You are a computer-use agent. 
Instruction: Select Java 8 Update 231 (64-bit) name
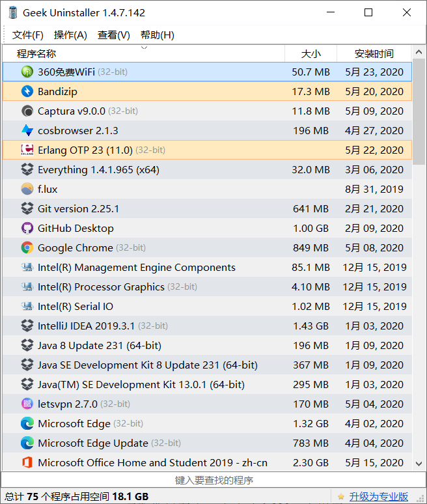coord(100,346)
